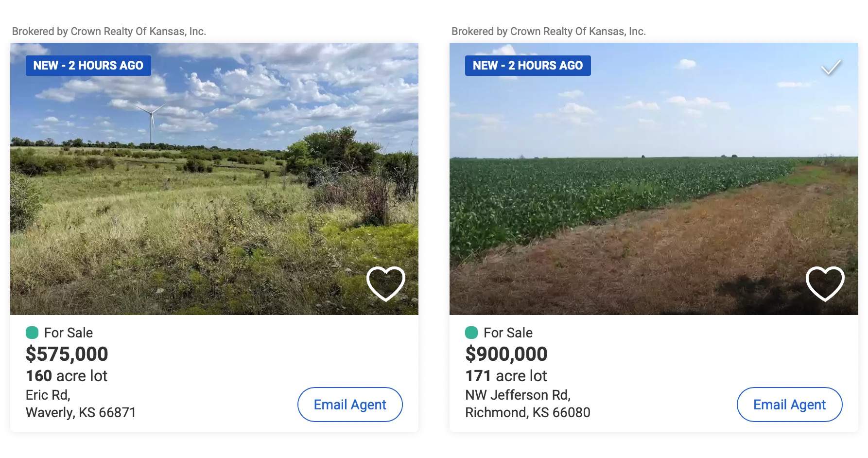Open the Eric Rd, Waverly address
This screenshot has height=458, width=868.
(81, 404)
